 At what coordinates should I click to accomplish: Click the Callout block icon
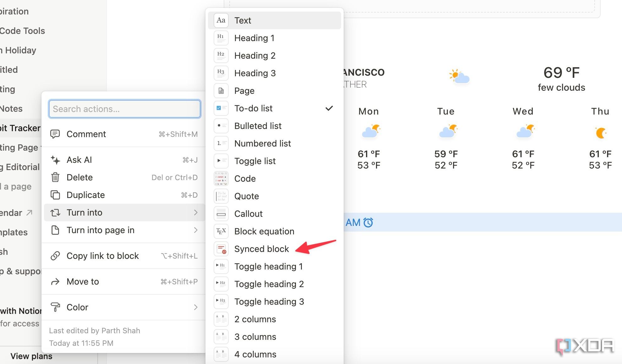[x=221, y=214]
